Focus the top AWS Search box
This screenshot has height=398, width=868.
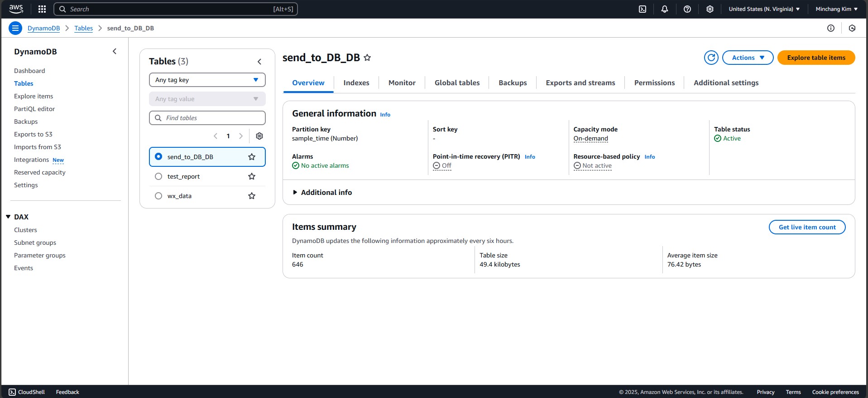176,9
